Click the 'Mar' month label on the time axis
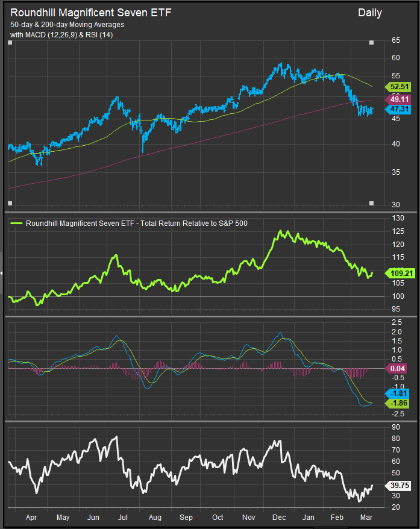Viewport: 420px width, 529px height. tap(366, 518)
